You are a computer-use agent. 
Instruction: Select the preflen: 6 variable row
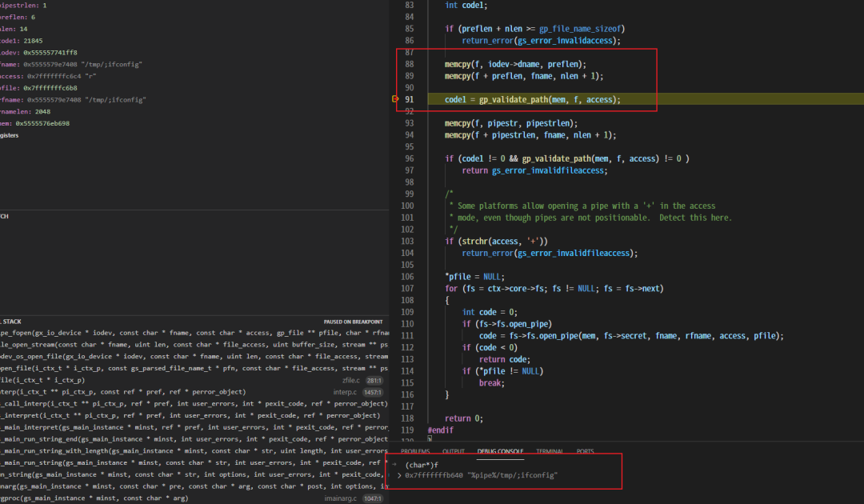pos(194,17)
